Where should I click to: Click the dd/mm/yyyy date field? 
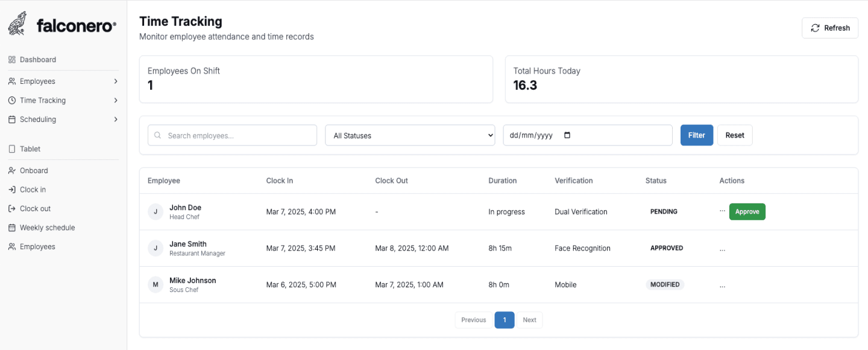click(x=588, y=135)
